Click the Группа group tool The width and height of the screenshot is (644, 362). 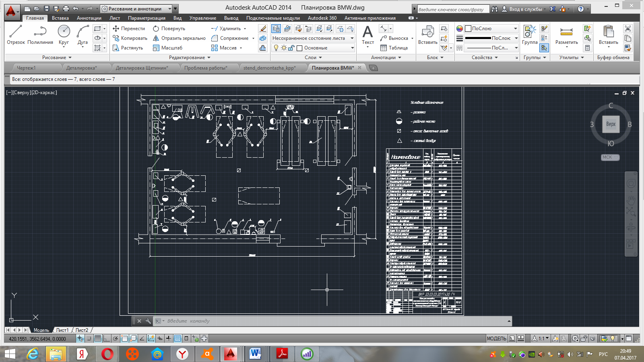[x=530, y=35]
